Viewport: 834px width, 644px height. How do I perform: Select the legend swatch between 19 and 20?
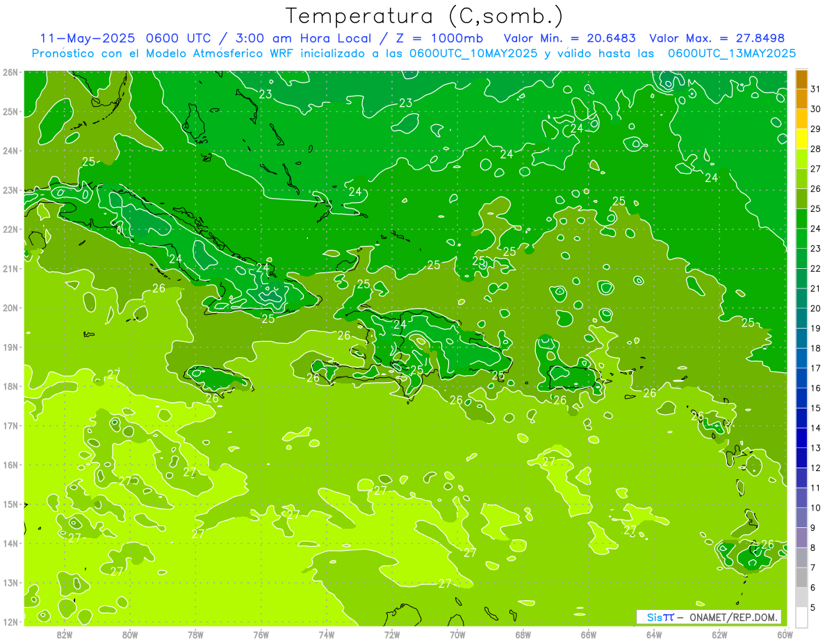pyautogui.click(x=801, y=318)
